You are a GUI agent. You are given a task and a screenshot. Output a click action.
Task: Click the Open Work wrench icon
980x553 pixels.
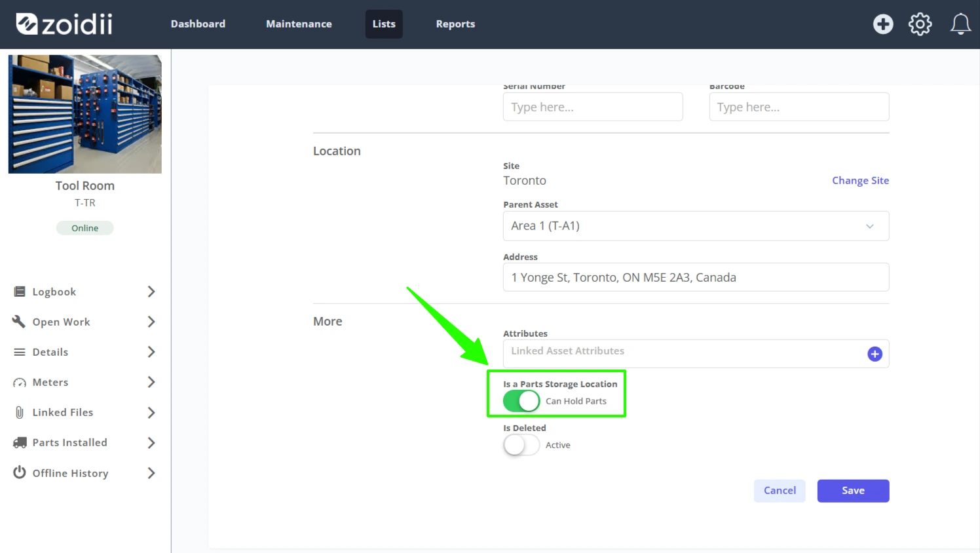19,321
